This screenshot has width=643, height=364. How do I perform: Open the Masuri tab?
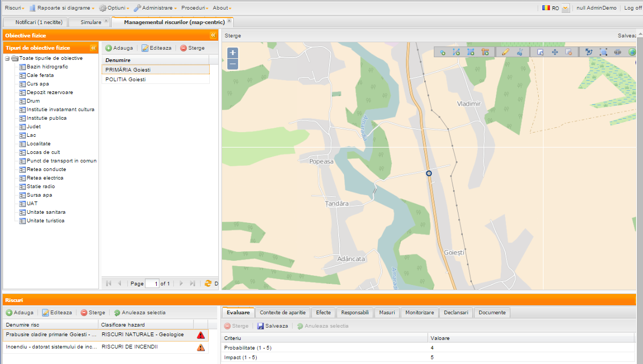tap(387, 312)
